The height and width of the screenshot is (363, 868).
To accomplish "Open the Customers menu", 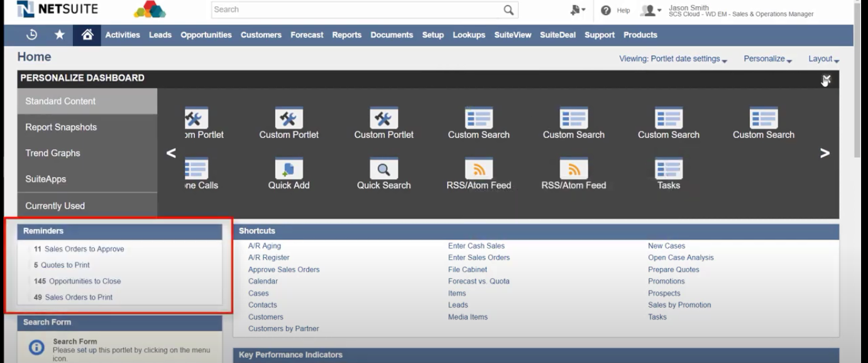I will point(261,35).
